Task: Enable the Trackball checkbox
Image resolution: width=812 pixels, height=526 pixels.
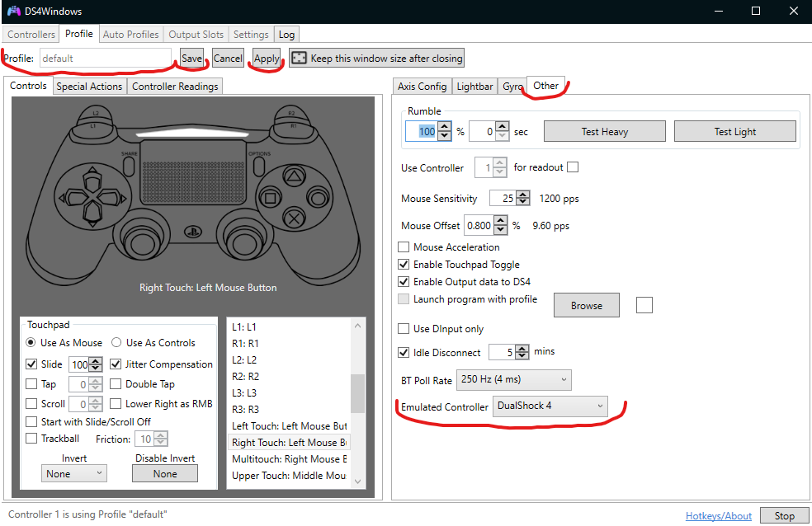Action: pyautogui.click(x=31, y=438)
